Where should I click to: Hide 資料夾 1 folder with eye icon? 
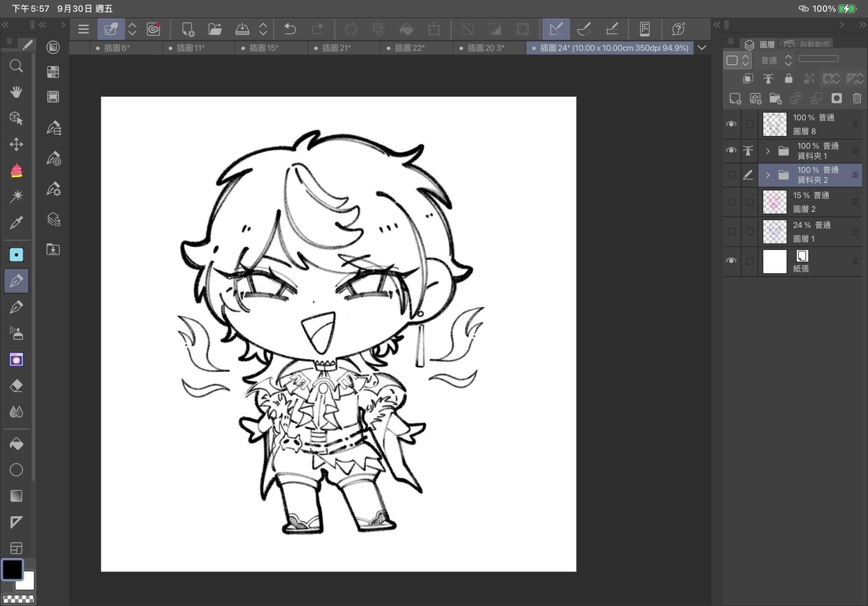point(731,150)
